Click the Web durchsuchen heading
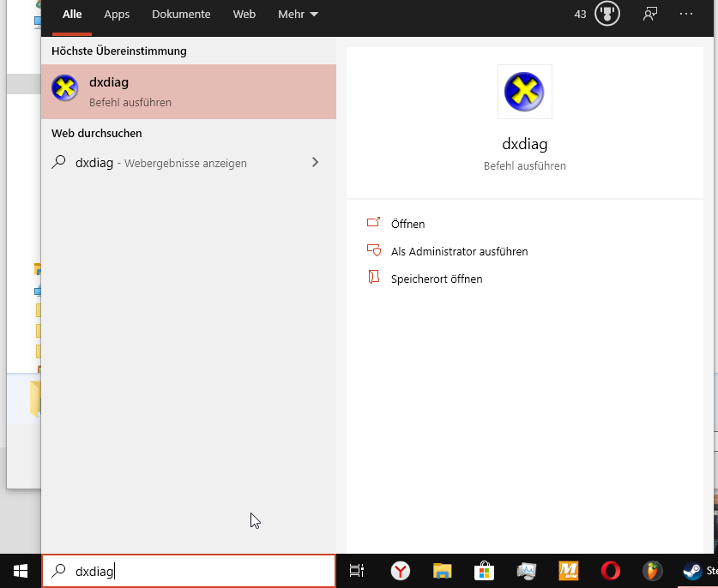This screenshot has width=718, height=588. pyautogui.click(x=97, y=133)
